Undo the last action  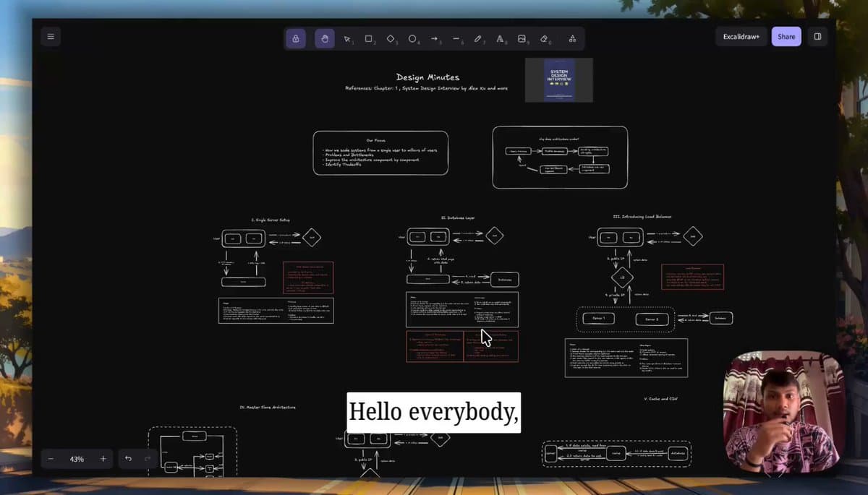(128, 459)
